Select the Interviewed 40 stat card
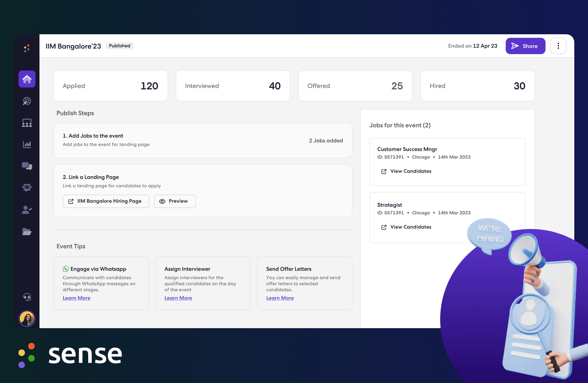The image size is (588, 383). click(x=233, y=86)
